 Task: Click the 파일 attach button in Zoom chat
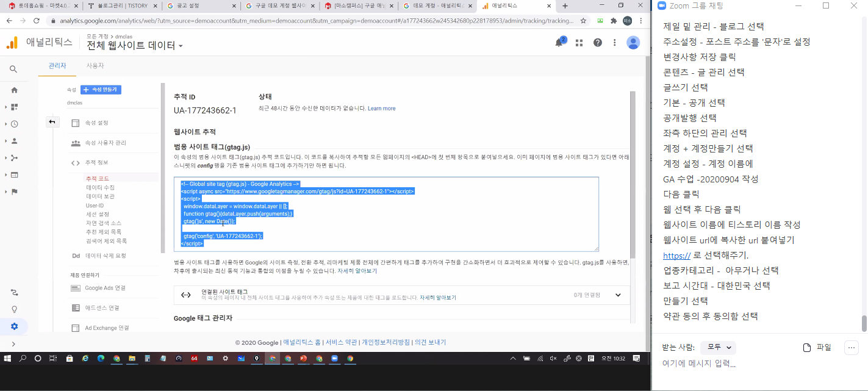pyautogui.click(x=817, y=347)
